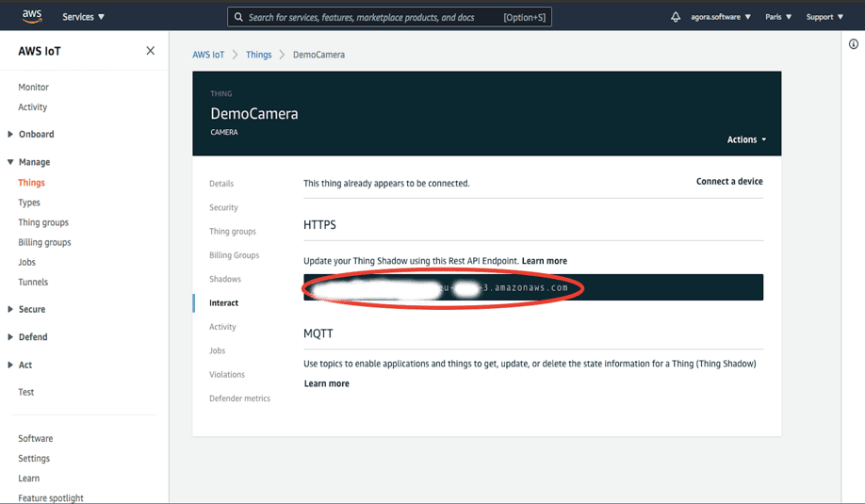Expand the Act sidebar section

[20, 365]
